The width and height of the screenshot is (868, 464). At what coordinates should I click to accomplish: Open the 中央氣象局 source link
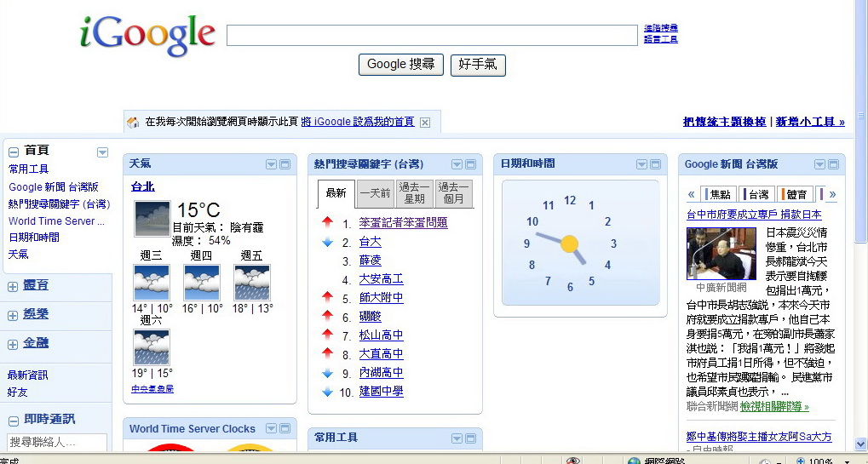(x=152, y=389)
